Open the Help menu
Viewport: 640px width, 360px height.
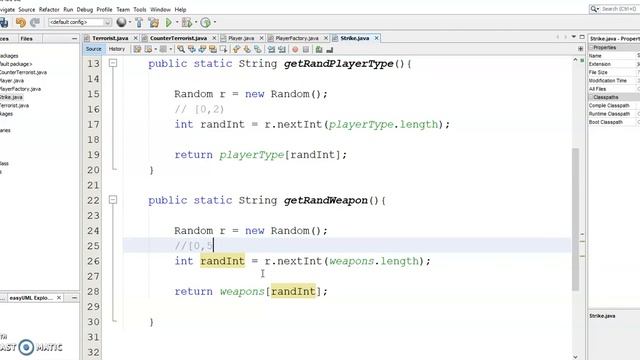coord(180,9)
